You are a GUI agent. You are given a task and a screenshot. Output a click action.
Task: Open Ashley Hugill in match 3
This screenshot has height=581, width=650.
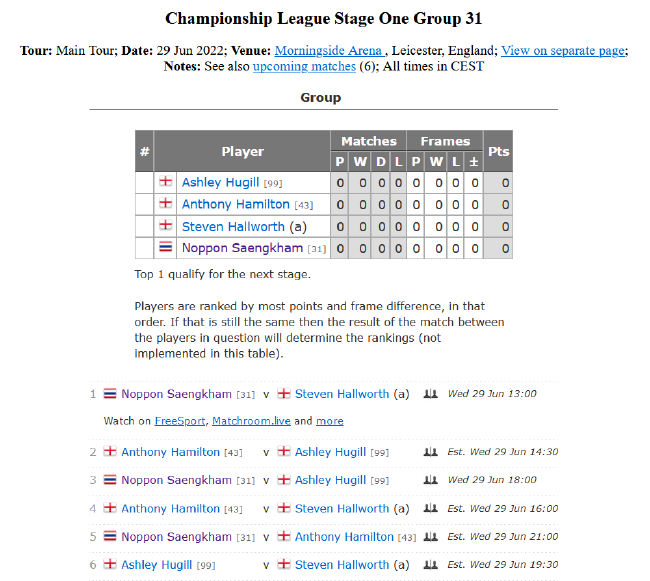click(x=330, y=480)
